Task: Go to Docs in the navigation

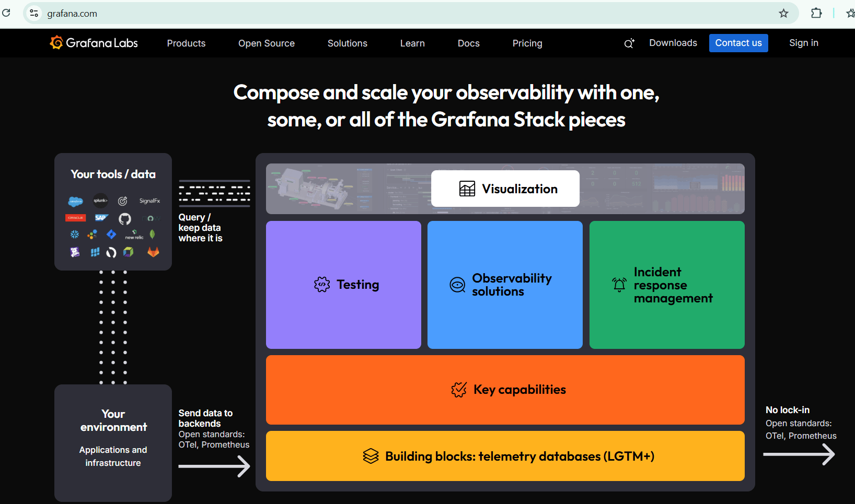Action: [469, 43]
